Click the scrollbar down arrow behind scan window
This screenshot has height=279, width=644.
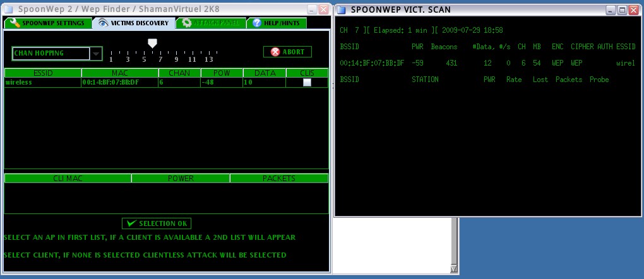click(x=454, y=269)
